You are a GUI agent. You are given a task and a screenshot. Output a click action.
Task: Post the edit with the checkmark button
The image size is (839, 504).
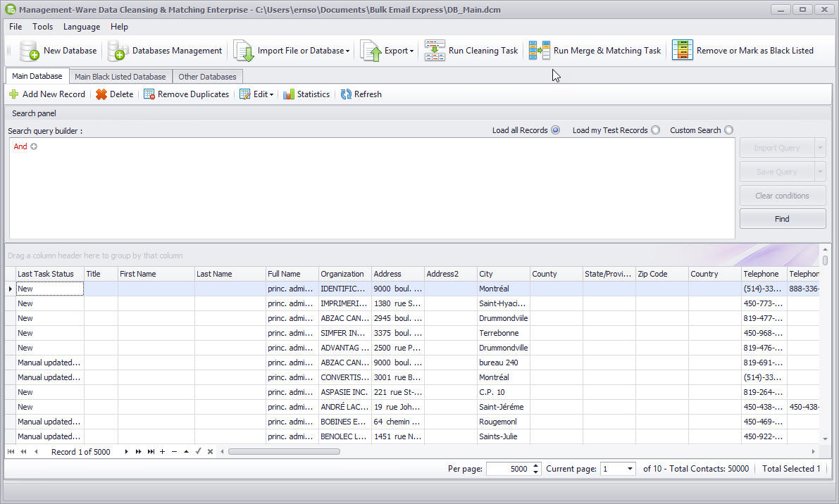(x=199, y=452)
